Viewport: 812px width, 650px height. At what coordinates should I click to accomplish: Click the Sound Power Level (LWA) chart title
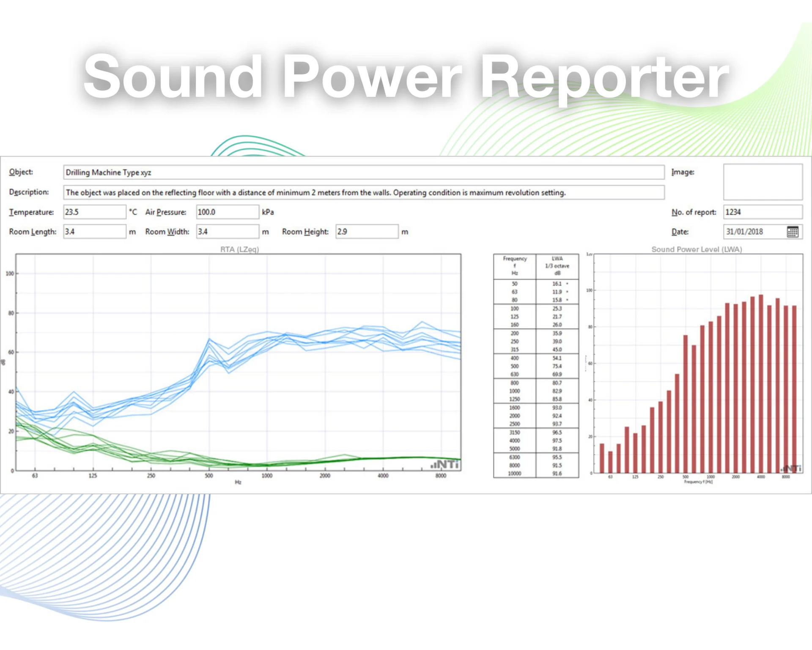697,249
